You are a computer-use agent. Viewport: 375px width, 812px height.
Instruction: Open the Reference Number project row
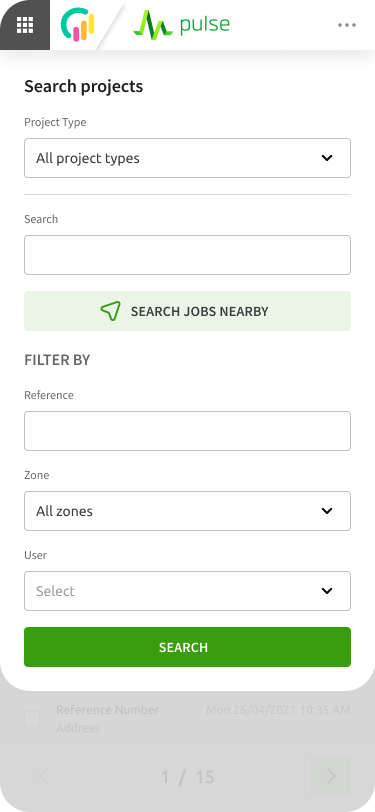point(188,719)
